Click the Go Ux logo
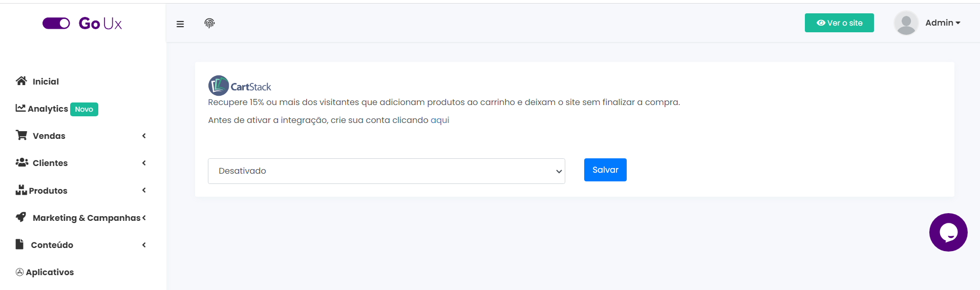 [x=100, y=24]
